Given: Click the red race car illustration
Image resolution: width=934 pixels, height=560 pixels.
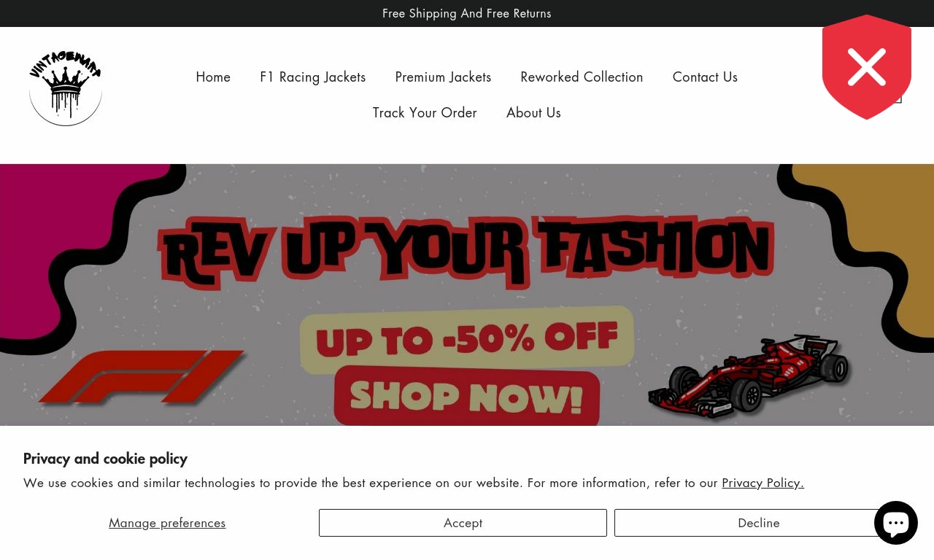Looking at the screenshot, I should pos(749,377).
